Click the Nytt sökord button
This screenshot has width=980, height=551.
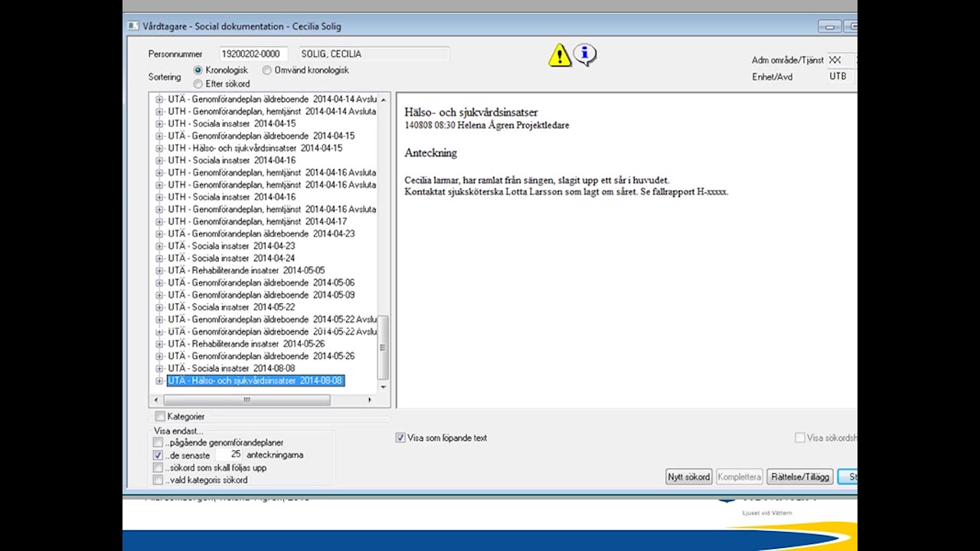coord(688,477)
